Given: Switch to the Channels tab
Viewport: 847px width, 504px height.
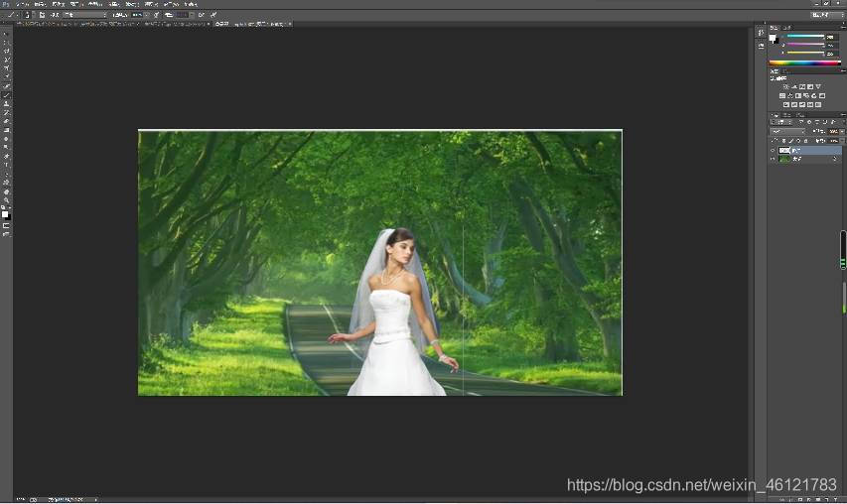Looking at the screenshot, I should pos(786,115).
